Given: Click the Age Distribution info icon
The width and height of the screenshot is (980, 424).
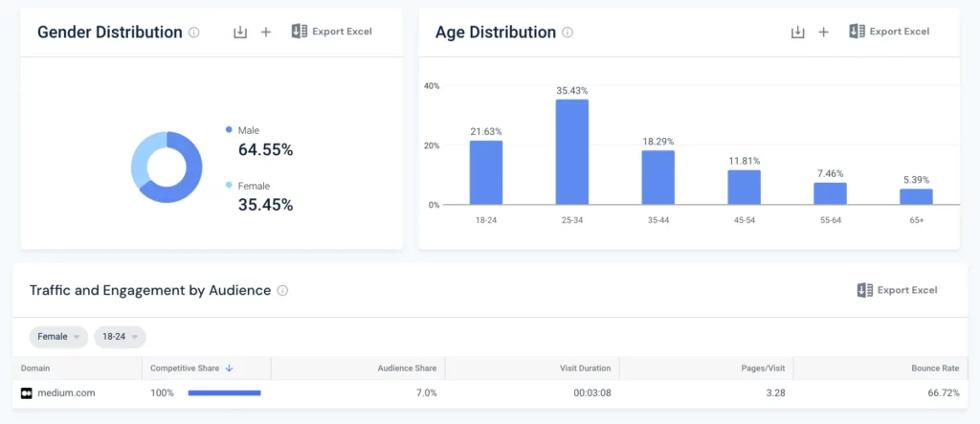Looking at the screenshot, I should [568, 33].
